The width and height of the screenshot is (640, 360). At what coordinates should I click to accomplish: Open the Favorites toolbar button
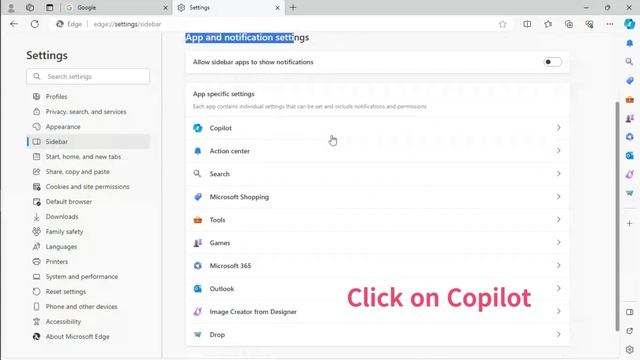point(548,24)
